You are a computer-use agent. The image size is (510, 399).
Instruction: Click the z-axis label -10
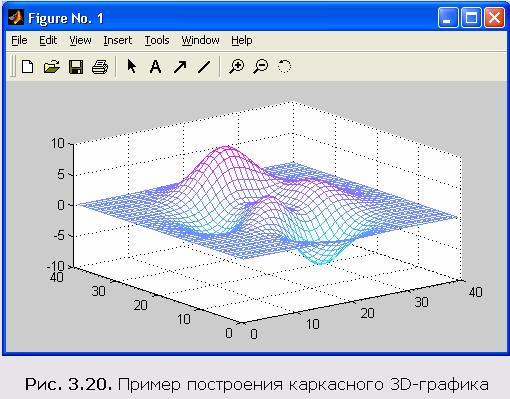[x=55, y=266]
